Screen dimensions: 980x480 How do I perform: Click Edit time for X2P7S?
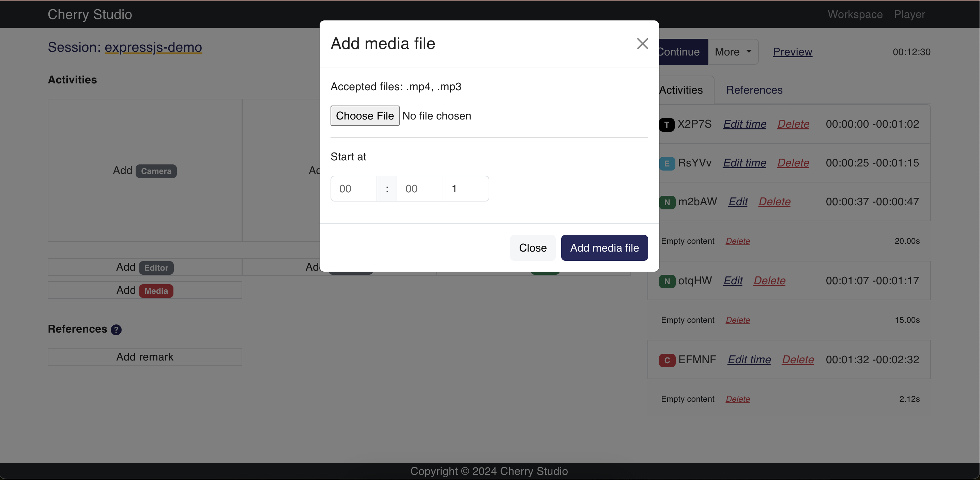[745, 124]
